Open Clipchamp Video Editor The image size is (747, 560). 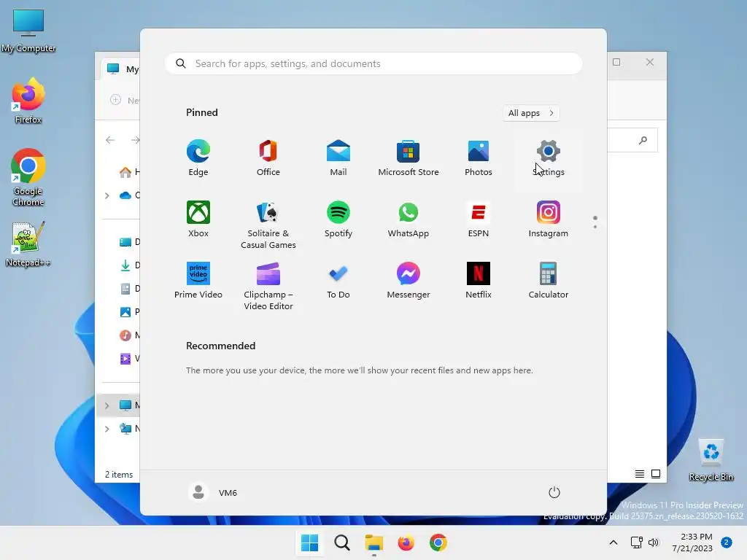[x=268, y=286]
